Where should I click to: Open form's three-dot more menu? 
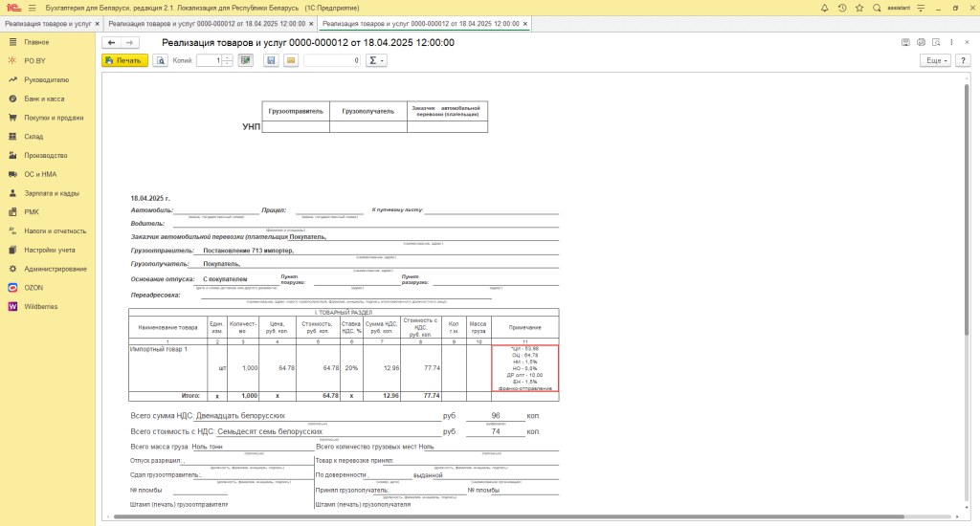[x=951, y=42]
